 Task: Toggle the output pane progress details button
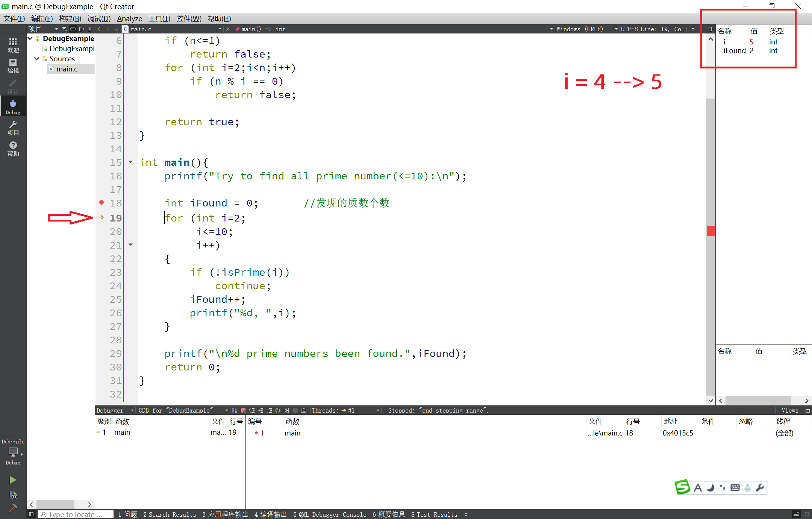(796, 514)
